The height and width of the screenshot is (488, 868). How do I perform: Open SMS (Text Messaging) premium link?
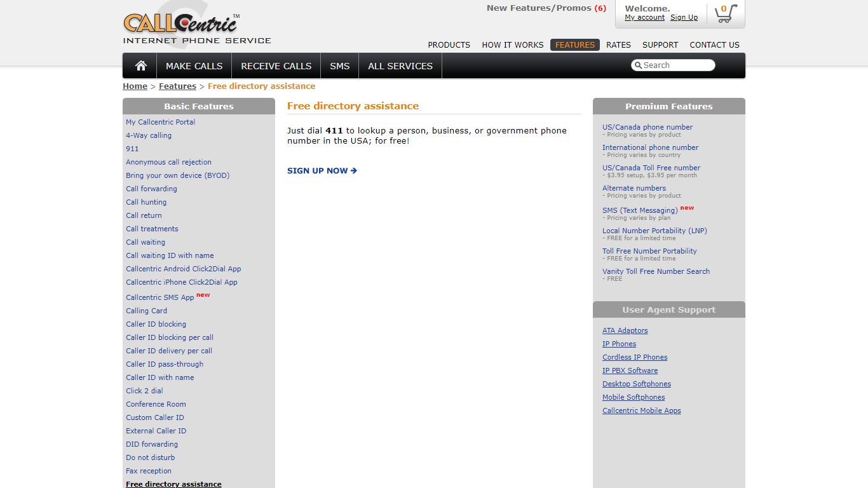[640, 210]
